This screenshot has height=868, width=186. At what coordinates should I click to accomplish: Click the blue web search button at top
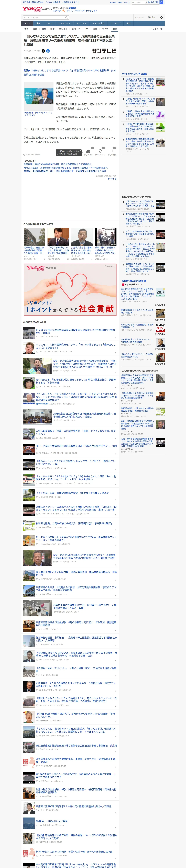tap(161, 2)
